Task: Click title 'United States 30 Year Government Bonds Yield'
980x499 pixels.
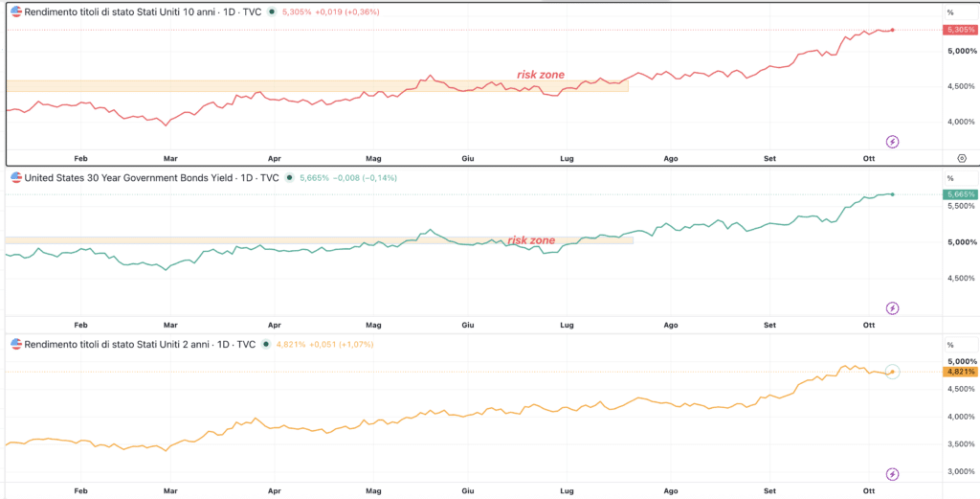Action: pyautogui.click(x=127, y=177)
